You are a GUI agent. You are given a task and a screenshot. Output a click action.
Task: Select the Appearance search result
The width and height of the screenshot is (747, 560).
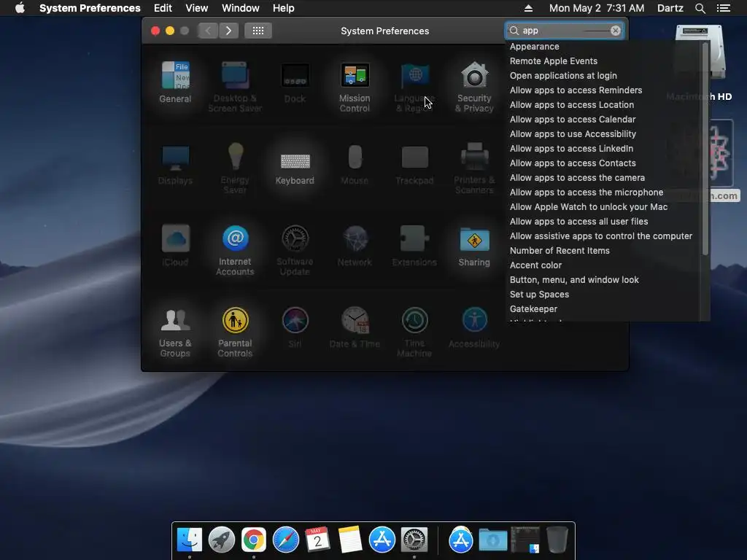535,46
